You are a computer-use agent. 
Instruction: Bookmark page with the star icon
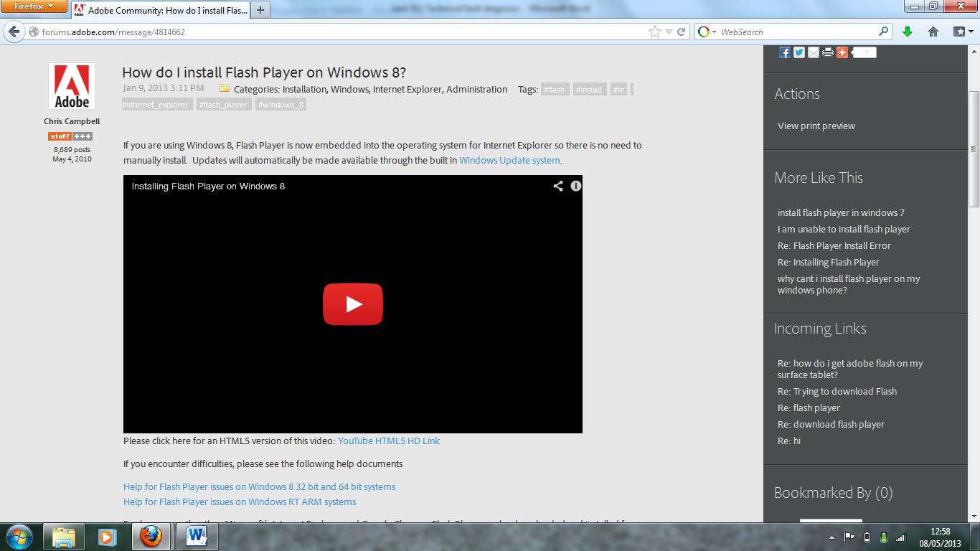click(x=654, y=32)
